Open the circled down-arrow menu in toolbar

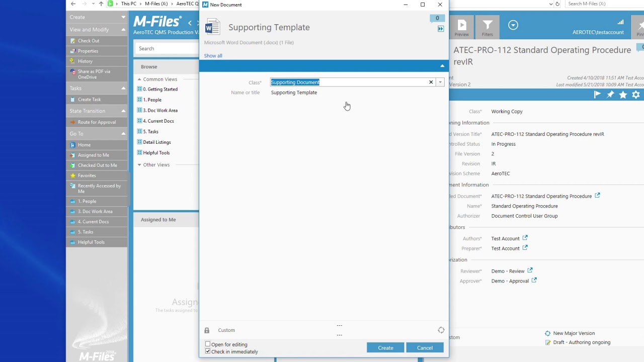pos(513,25)
